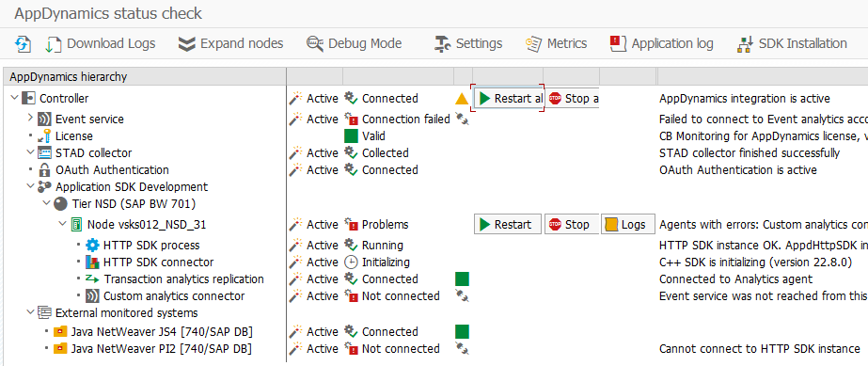Enable Debug Mode
868x366 pixels.
pos(355,43)
